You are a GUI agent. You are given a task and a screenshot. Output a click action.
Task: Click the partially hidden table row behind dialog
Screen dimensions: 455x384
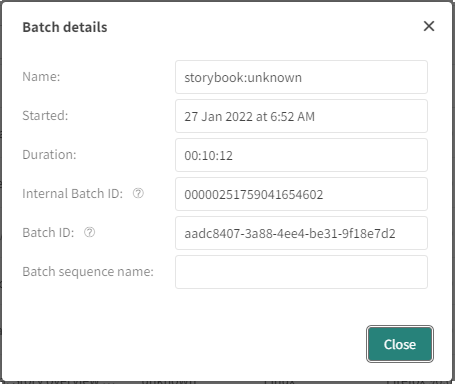[x=227, y=382]
